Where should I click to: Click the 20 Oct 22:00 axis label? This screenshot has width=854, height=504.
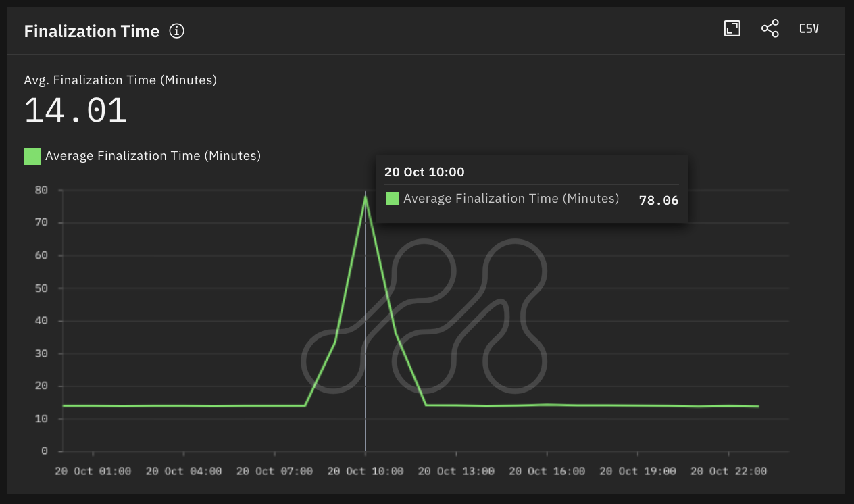tap(728, 471)
